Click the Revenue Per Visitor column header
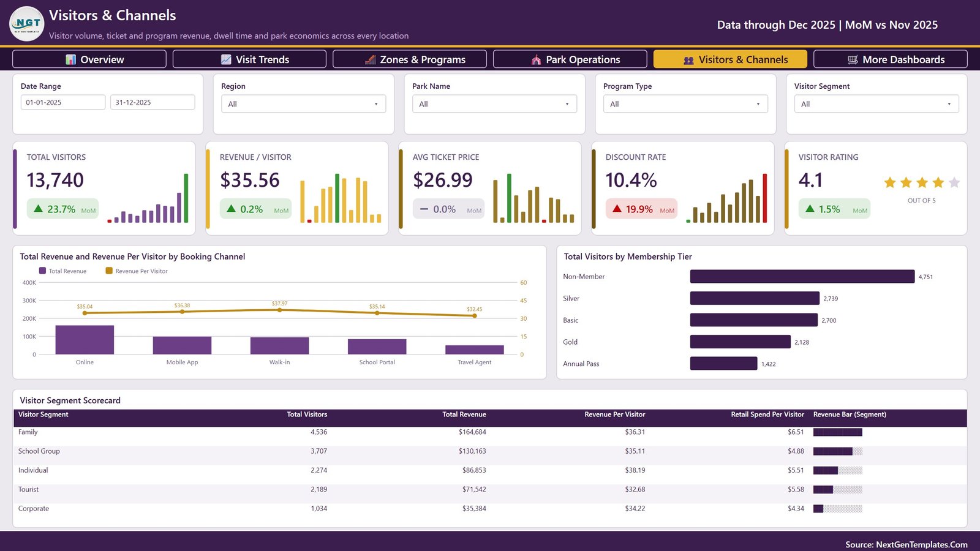Viewport: 980px width, 551px height. (614, 414)
